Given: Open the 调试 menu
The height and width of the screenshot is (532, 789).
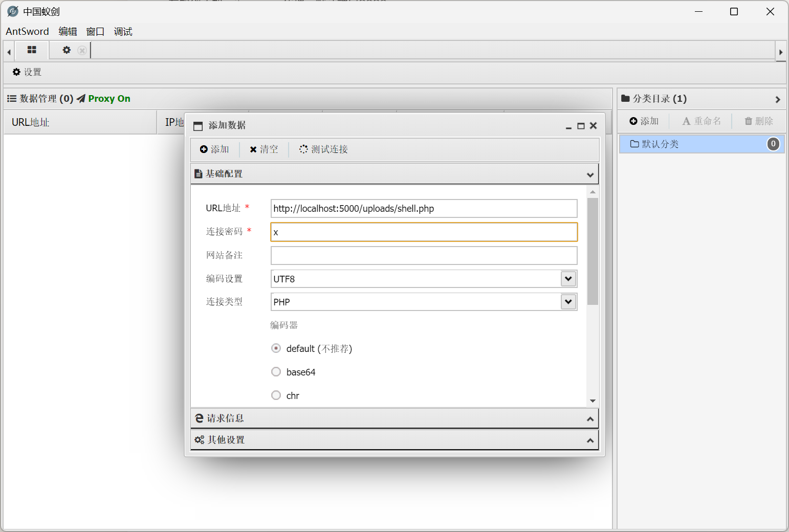Looking at the screenshot, I should point(123,32).
